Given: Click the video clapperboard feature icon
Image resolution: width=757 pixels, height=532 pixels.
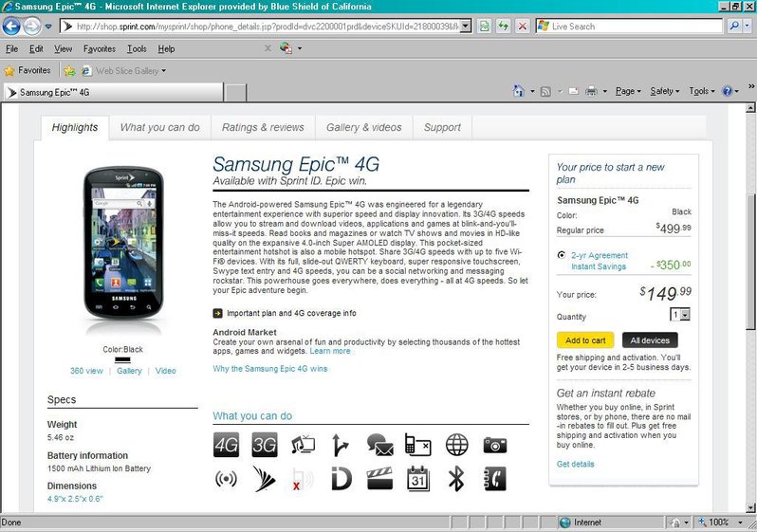Looking at the screenshot, I should click(380, 478).
